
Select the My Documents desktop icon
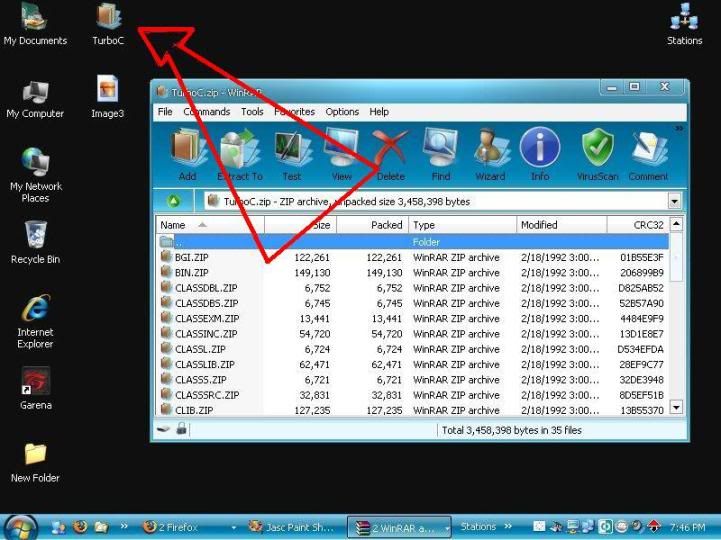35,24
